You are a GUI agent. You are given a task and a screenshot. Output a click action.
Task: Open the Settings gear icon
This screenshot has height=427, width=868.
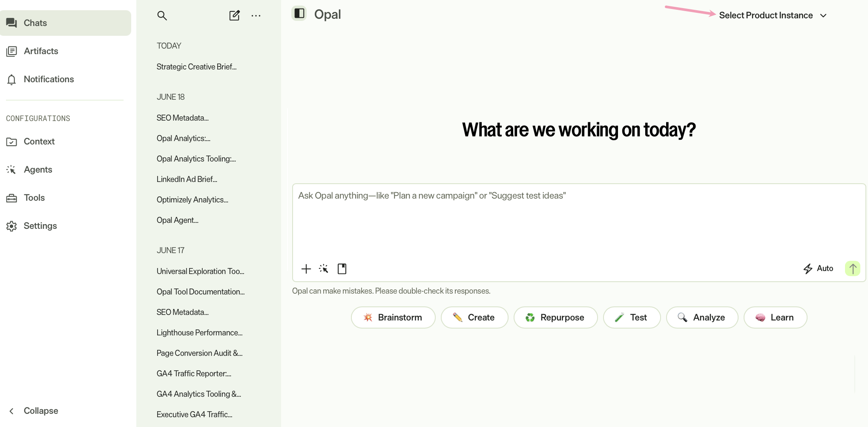11,226
